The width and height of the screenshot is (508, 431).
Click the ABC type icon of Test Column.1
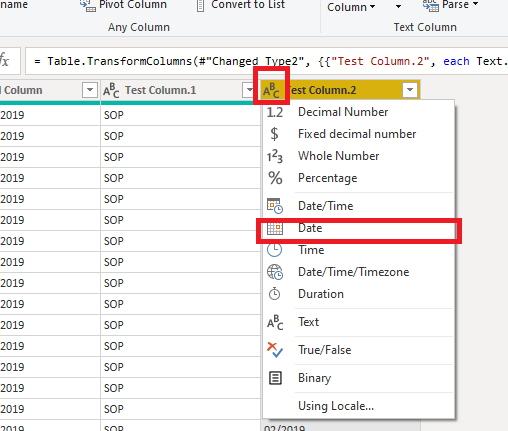111,90
